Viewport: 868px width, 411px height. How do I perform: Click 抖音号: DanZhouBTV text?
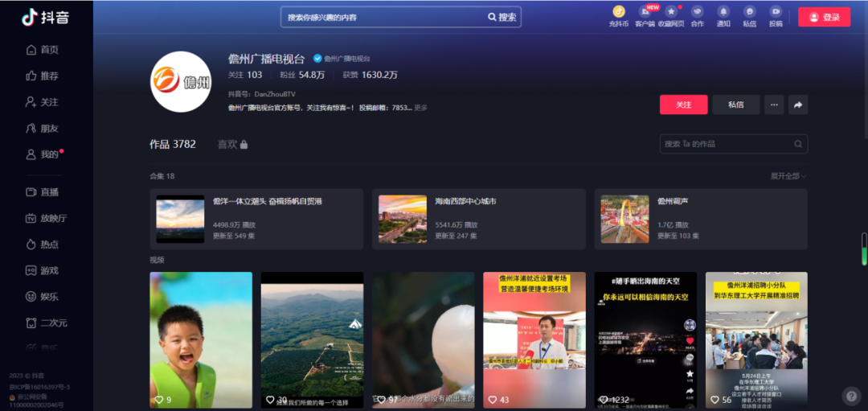point(262,94)
